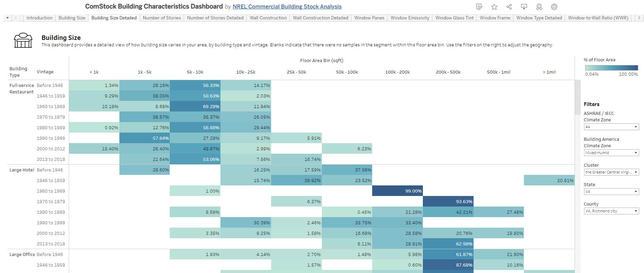This screenshot has width=644, height=273.
Task: Click the download icon in header
Action: (x=524, y=7)
